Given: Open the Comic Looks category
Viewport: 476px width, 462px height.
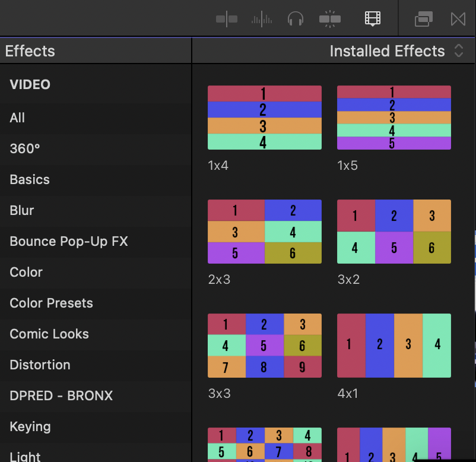Looking at the screenshot, I should tap(96, 334).
